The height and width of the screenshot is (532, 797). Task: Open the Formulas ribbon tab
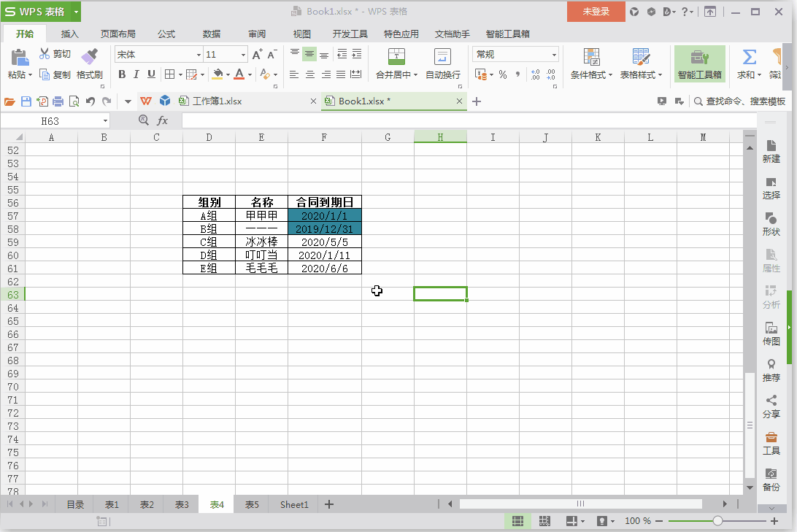click(166, 34)
